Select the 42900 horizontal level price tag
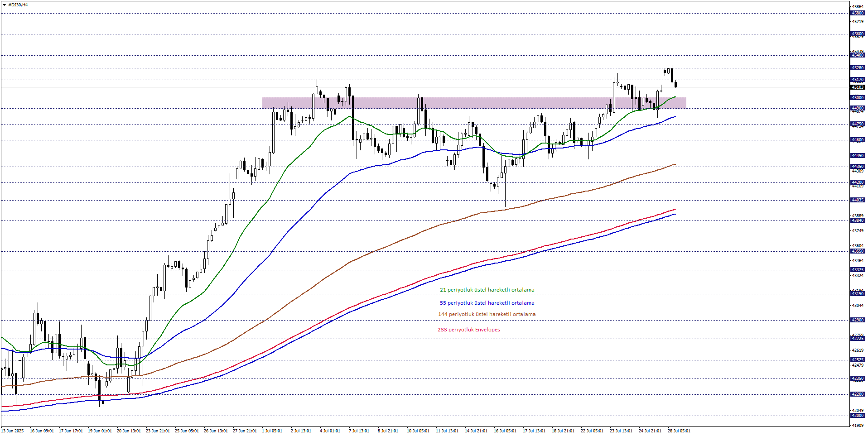Image resolution: width=868 pixels, height=436 pixels. (858, 320)
